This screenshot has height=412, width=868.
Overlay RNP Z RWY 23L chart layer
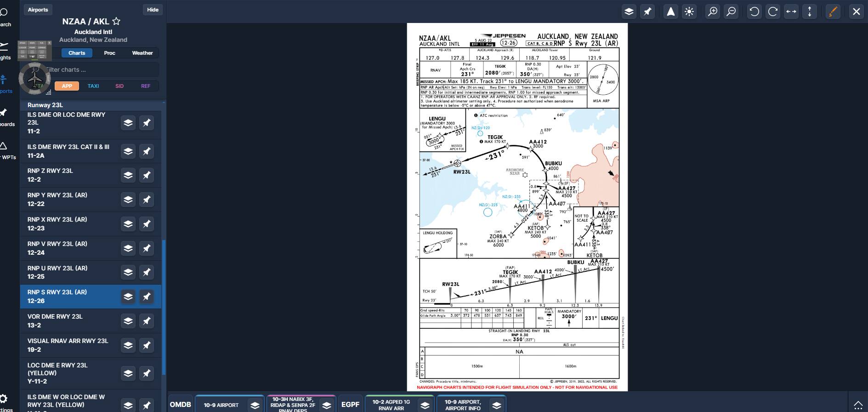click(x=128, y=175)
